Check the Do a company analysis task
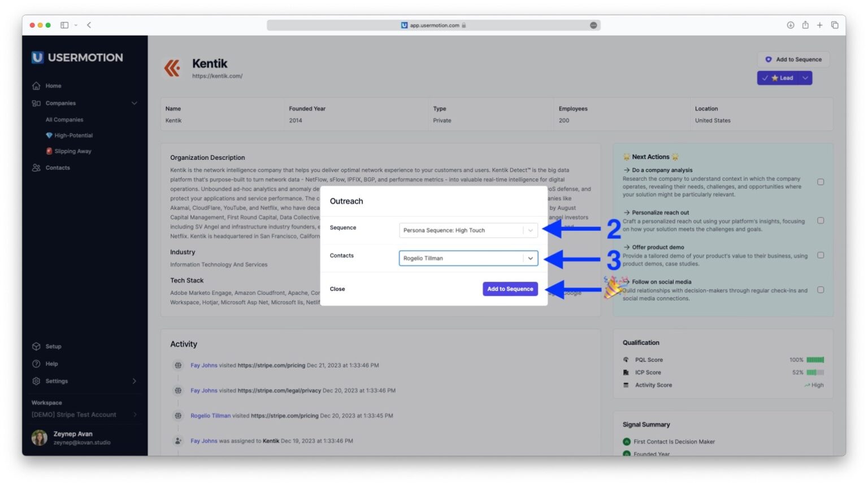This screenshot has width=868, height=485. point(821,182)
